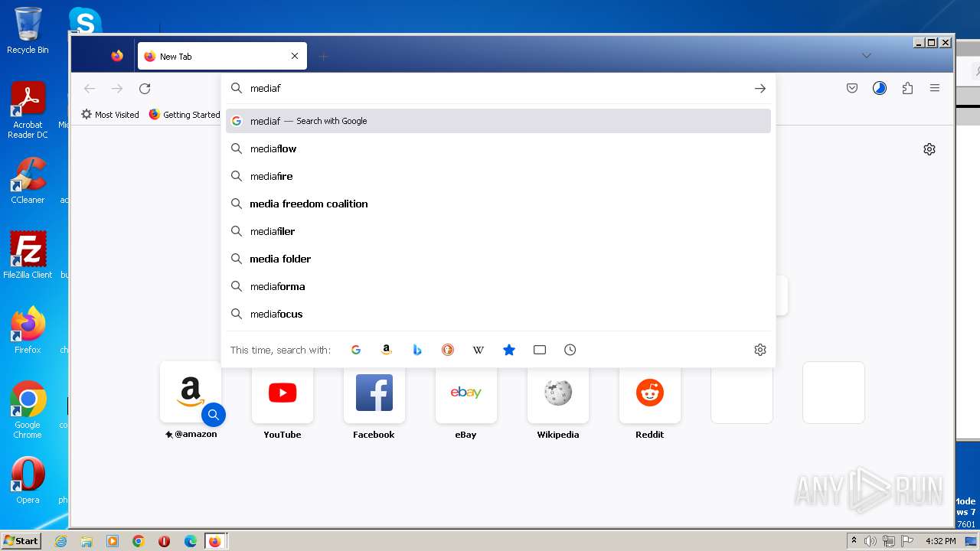Click the taskbar clock 4:32 PM
The height and width of the screenshot is (551, 980).
940,541
